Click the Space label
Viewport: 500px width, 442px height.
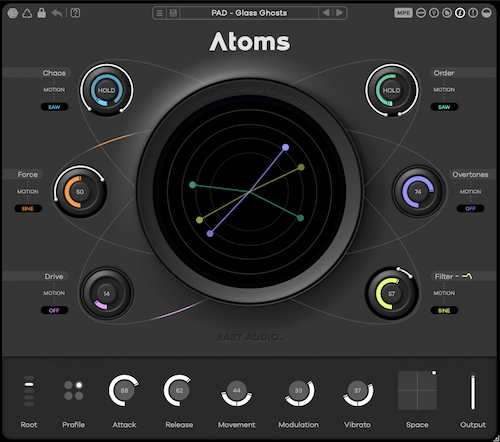tap(417, 425)
